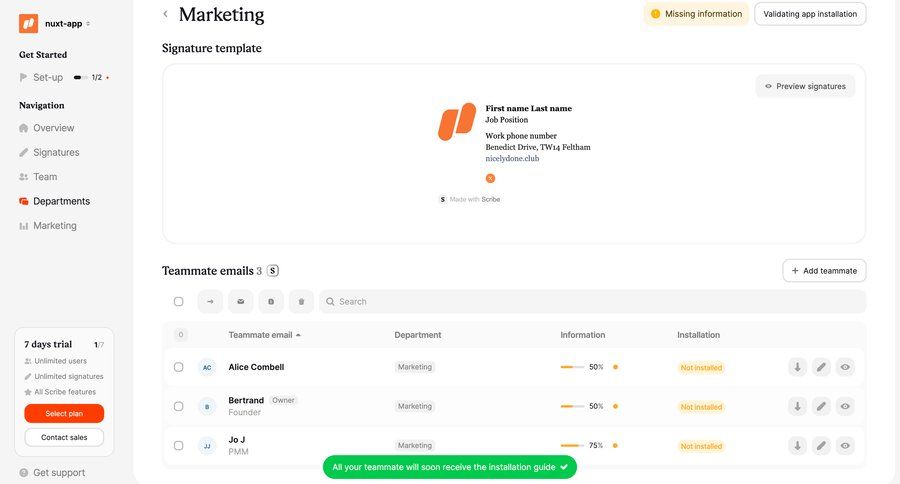Click download icon for Alice Combell
900x484 pixels.
point(797,367)
